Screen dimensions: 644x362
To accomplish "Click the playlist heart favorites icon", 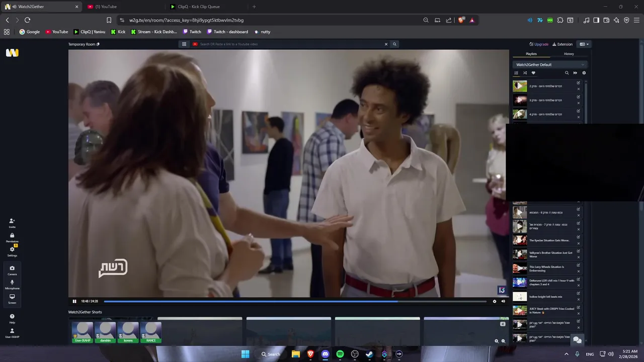I will tap(533, 73).
